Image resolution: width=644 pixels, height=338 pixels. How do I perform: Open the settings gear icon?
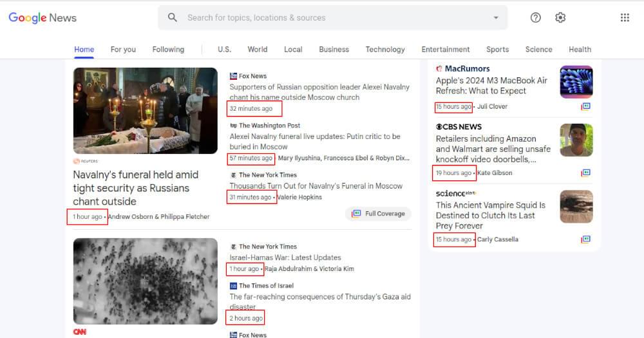coord(560,17)
